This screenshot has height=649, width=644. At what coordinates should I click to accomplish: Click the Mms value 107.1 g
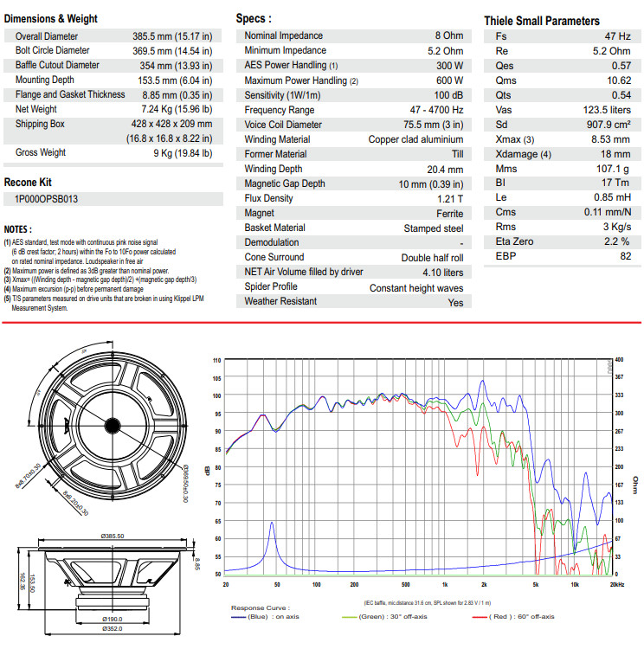click(x=613, y=169)
